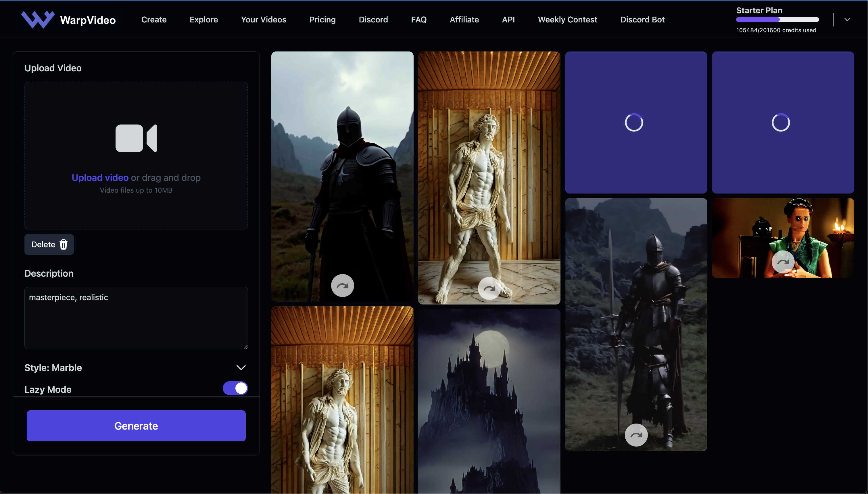Disable the Lazy Mode toggle
The width and height of the screenshot is (868, 494).
click(235, 388)
